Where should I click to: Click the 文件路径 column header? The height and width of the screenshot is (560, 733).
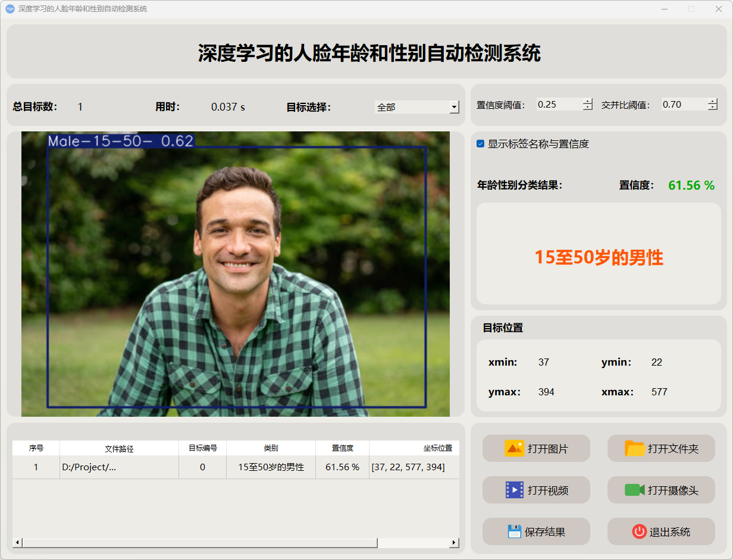pos(119,448)
